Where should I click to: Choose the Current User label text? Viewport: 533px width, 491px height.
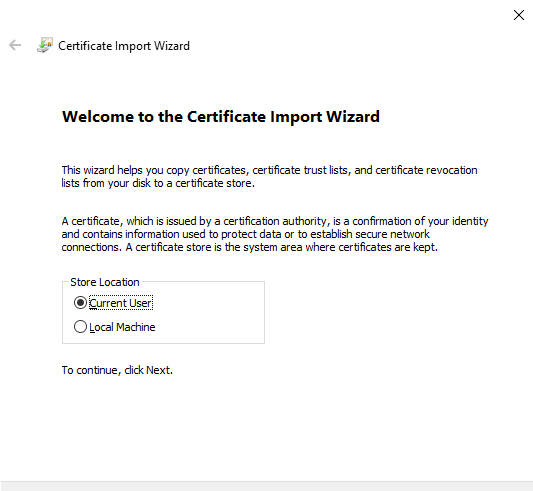click(121, 303)
